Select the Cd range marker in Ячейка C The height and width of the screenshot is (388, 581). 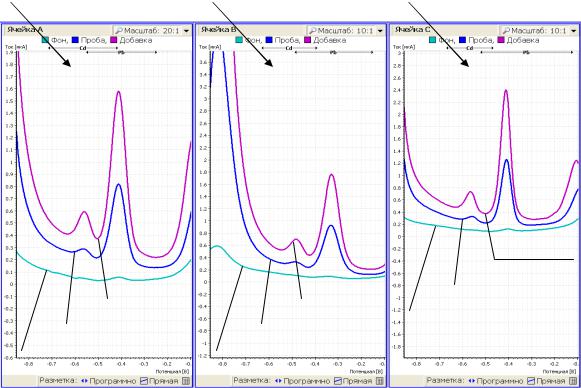point(470,48)
